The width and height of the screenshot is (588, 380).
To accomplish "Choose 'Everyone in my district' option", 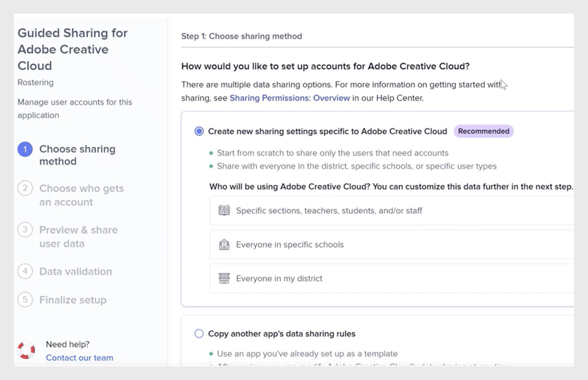I will pyautogui.click(x=392, y=278).
